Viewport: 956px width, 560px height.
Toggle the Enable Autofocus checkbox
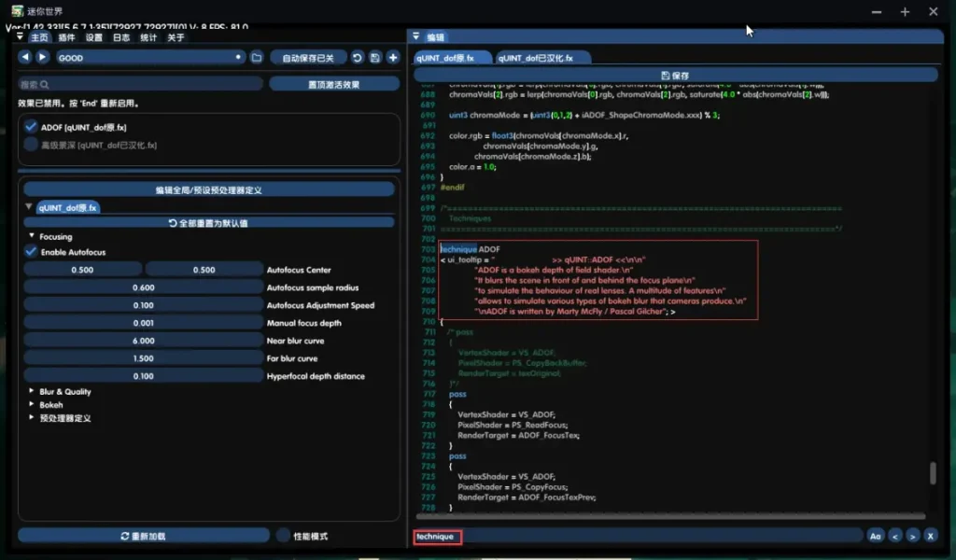(x=32, y=252)
